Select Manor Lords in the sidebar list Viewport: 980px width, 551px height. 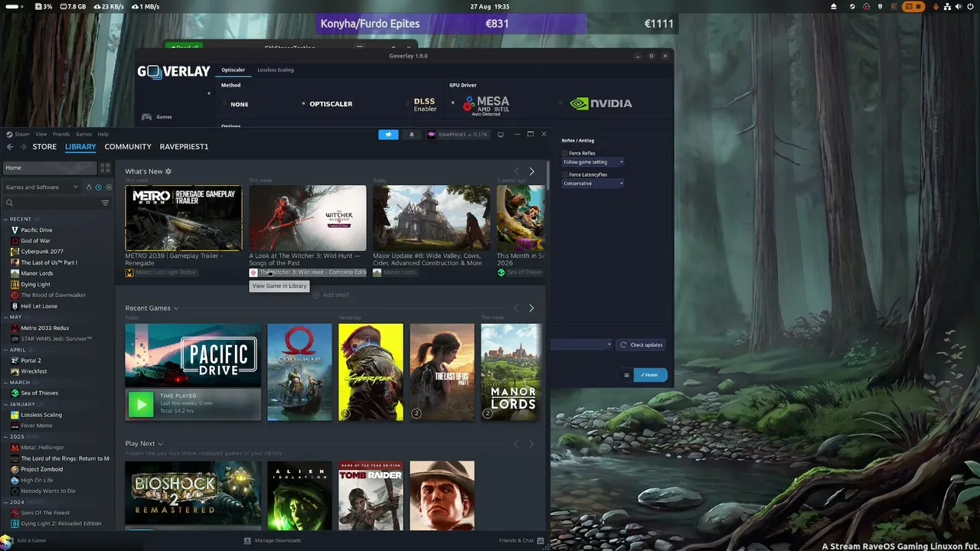coord(37,273)
